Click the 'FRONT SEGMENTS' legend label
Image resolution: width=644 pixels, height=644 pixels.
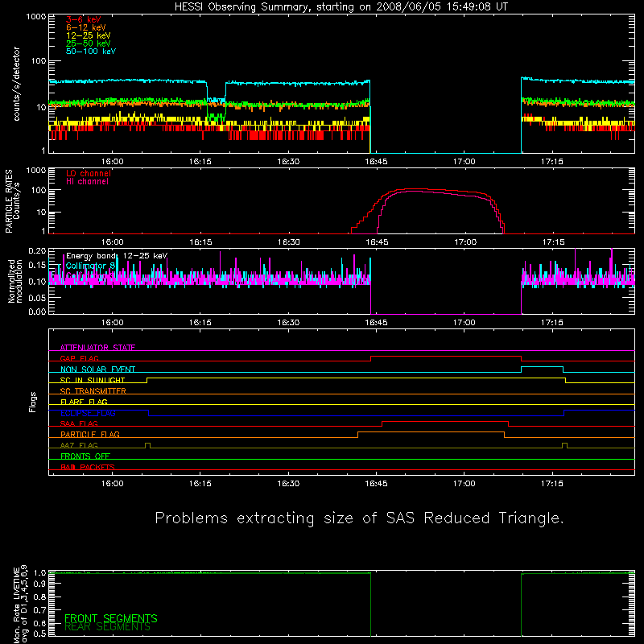111,618
